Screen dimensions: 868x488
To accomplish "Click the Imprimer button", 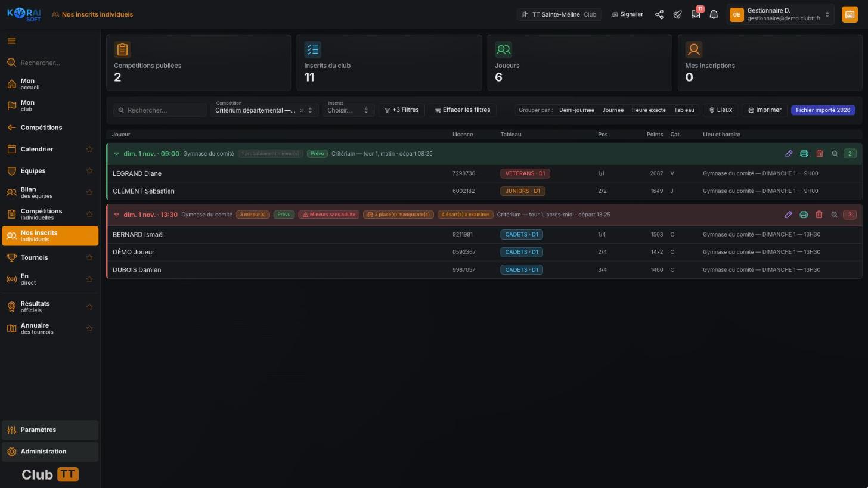I will 765,110.
